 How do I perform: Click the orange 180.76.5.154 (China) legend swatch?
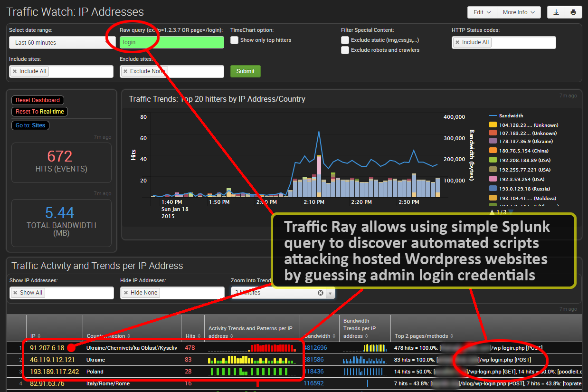click(x=493, y=151)
